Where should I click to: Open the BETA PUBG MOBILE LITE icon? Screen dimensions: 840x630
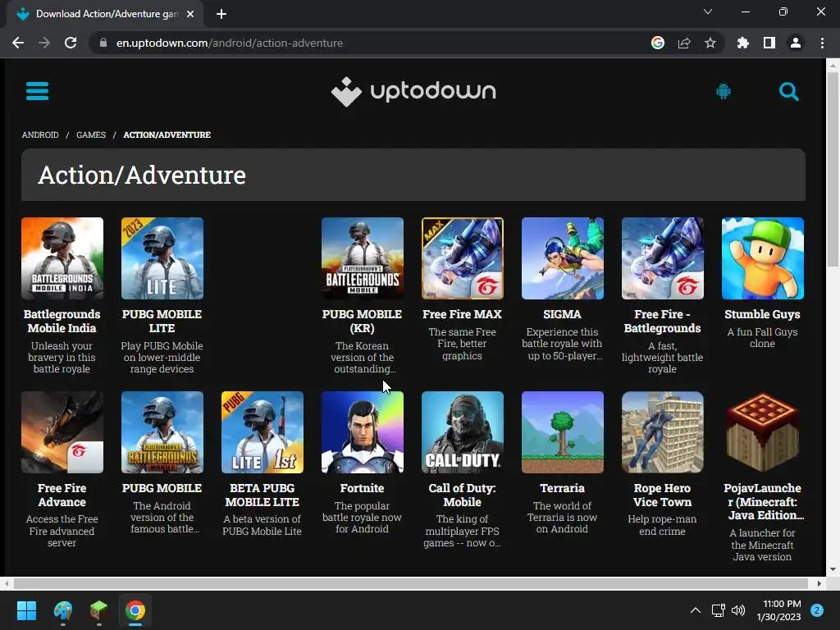[x=262, y=432]
